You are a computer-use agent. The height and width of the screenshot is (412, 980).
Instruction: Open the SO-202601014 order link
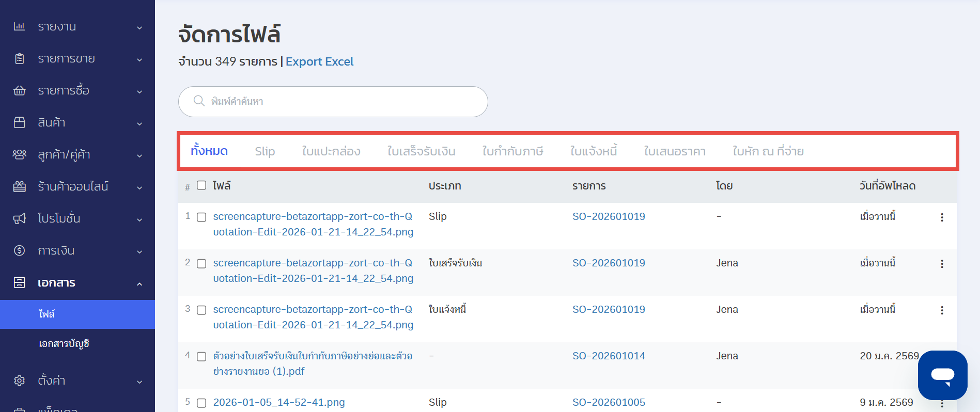pos(609,356)
